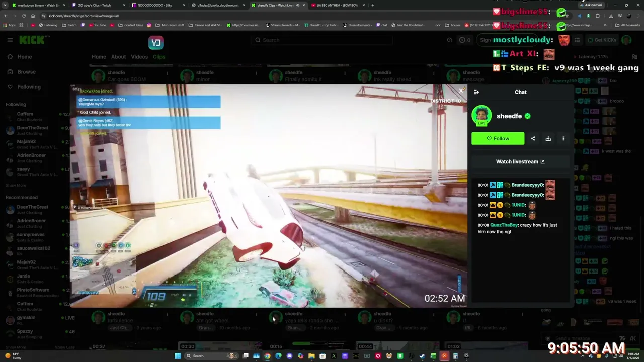The height and width of the screenshot is (362, 644).
Task: Open Cuffem channel in Following list
Action: [33, 117]
